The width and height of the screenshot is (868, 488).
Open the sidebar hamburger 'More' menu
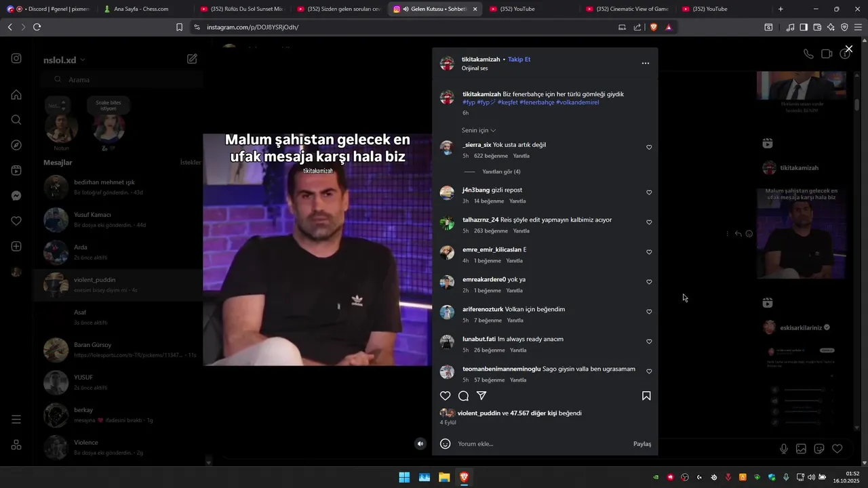16,420
